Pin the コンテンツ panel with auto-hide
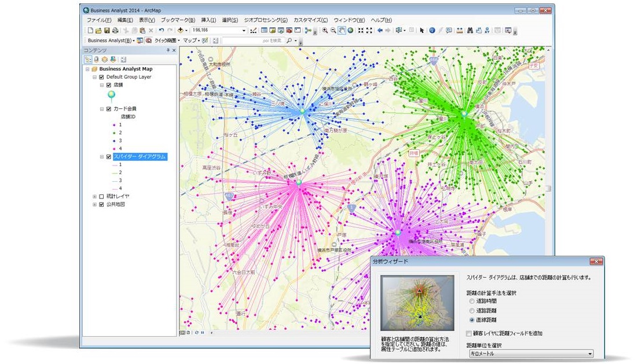This screenshot has width=638, height=364. tap(168, 50)
